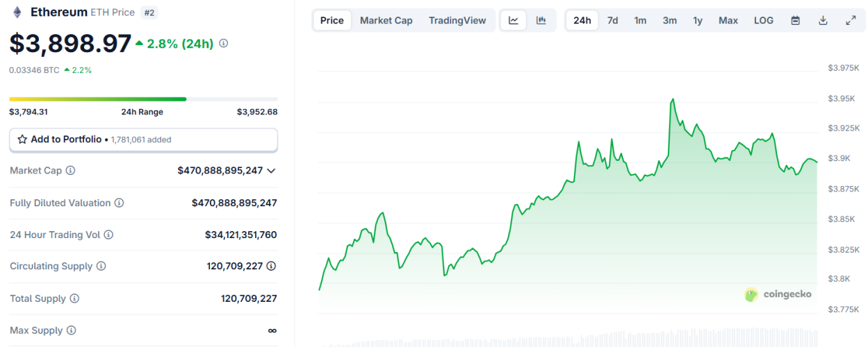Select the 1y time range
Screen dimensions: 868x347
(697, 21)
